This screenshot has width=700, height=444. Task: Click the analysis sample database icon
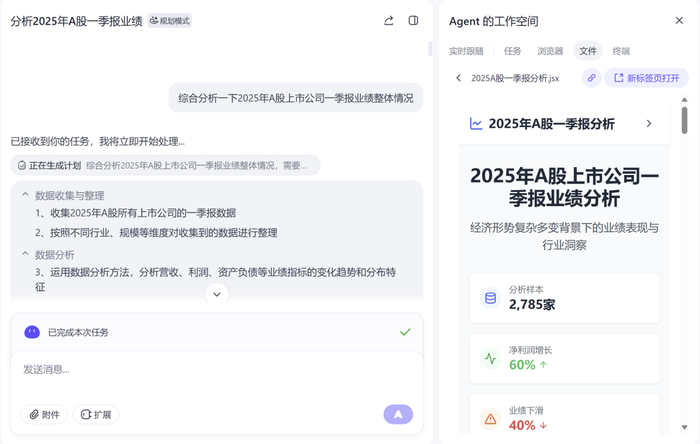click(x=490, y=298)
